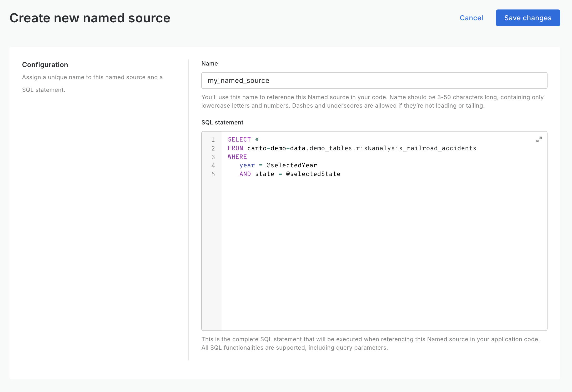Viewport: 572px width, 392px height.
Task: Place cursor on FROM keyword
Action: [x=235, y=148]
